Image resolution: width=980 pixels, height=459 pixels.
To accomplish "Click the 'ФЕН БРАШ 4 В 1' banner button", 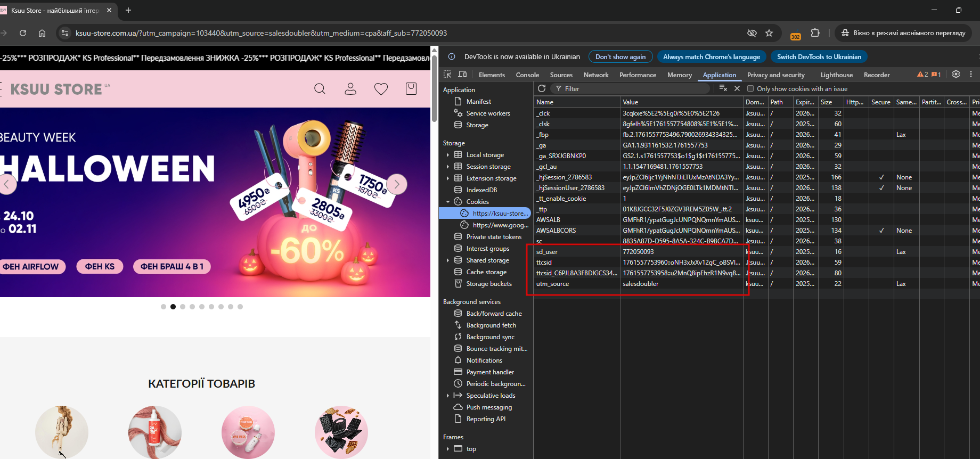I will coord(172,266).
